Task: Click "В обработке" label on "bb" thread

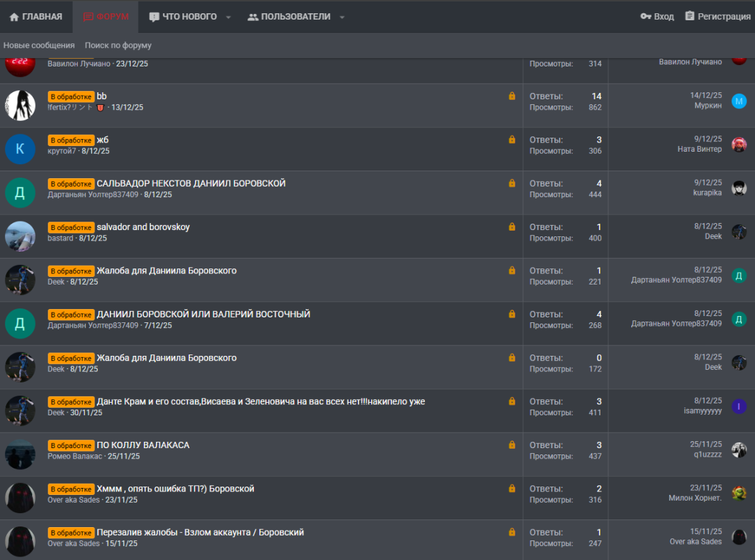Action: coord(71,96)
